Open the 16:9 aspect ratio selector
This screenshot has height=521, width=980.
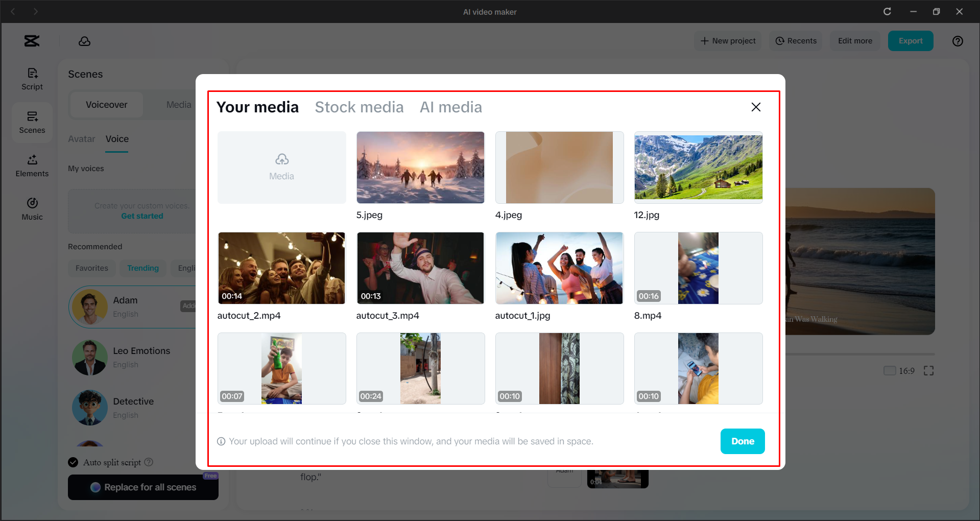tap(899, 371)
